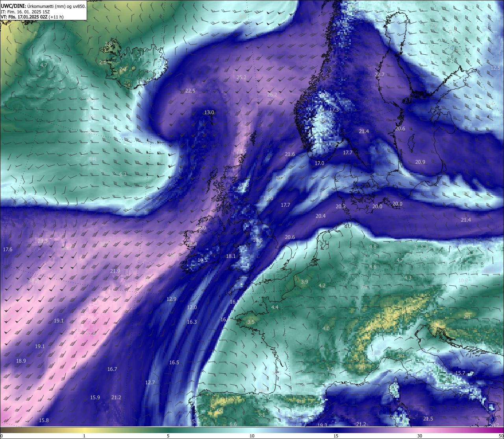Image resolution: width=504 pixels, height=439 pixels.
Task: Click the 20.3 value label
Action: [x=341, y=207]
